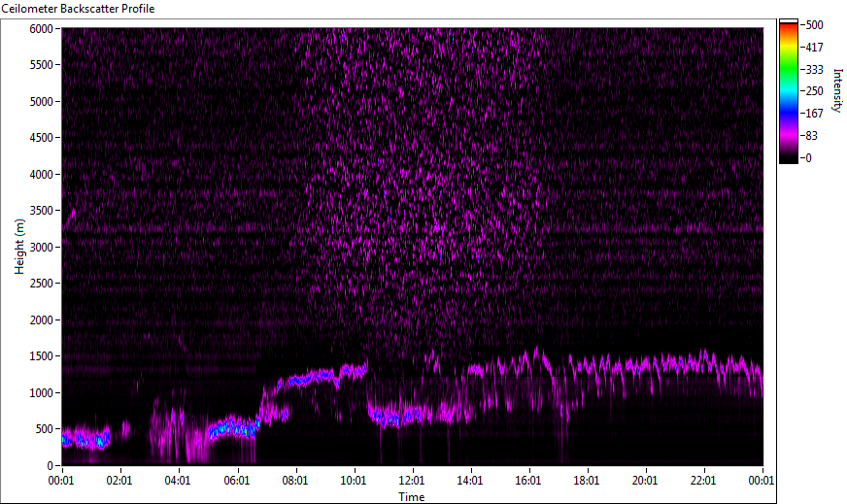This screenshot has width=847, height=504.
Task: Click the 06:01 time axis label
Action: point(237,481)
